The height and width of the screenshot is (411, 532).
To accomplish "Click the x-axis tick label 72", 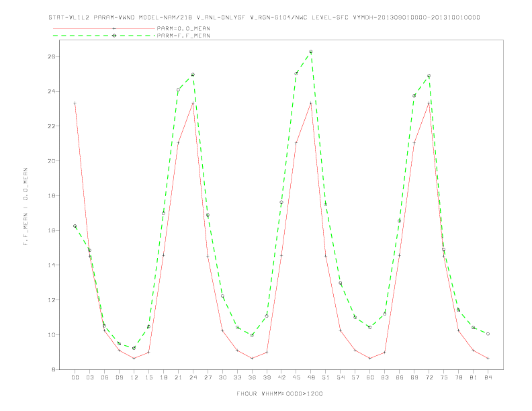I will click(x=429, y=377).
